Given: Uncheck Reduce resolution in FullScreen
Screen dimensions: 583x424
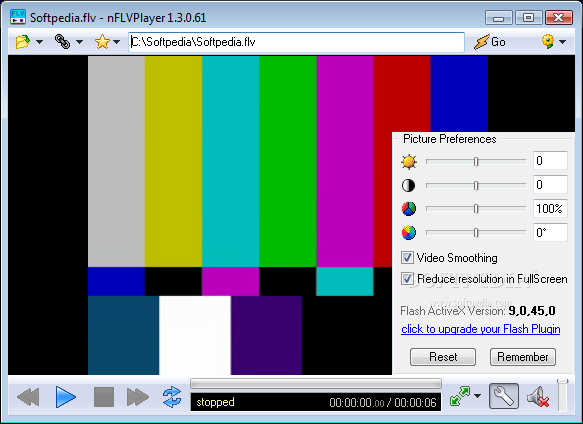Looking at the screenshot, I should click(x=407, y=278).
